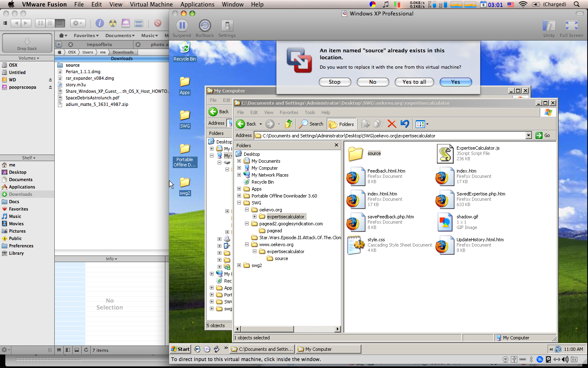
Task: Switch to Unity view
Action: [x=549, y=29]
